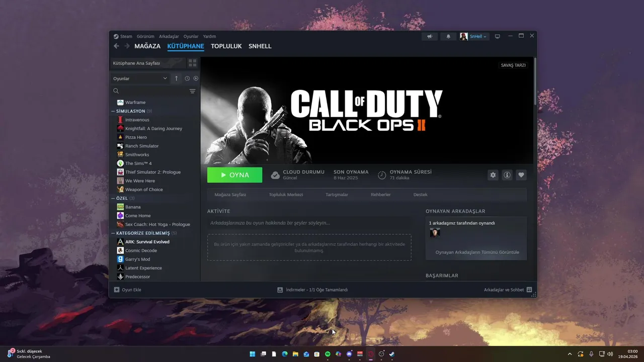This screenshot has height=362, width=644.
Task: Show game info icon next to gear
Action: (507, 175)
